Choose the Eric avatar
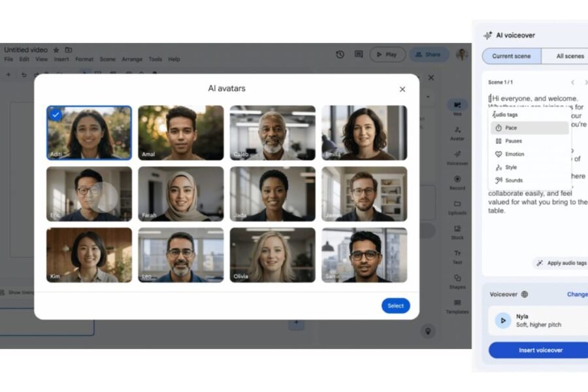 [x=89, y=194]
